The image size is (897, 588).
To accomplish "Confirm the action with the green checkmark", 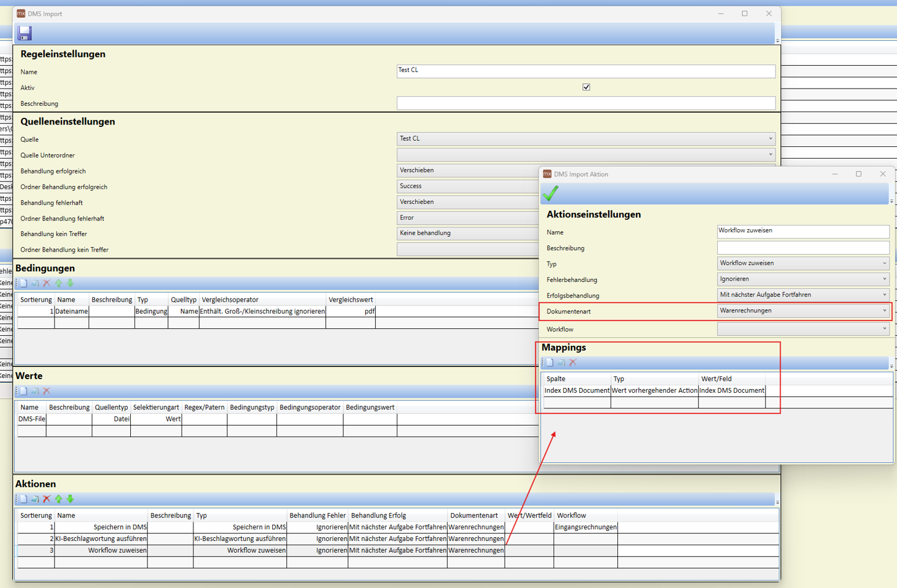I will click(x=550, y=193).
